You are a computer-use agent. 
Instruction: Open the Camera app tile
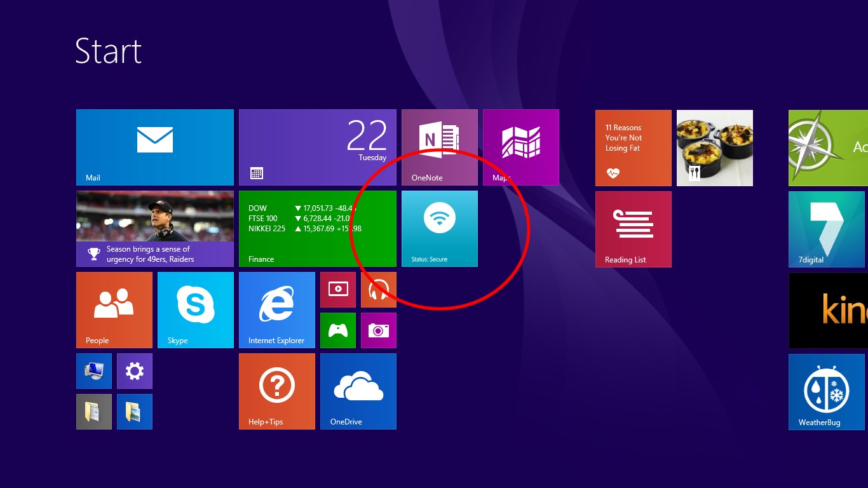click(x=378, y=330)
